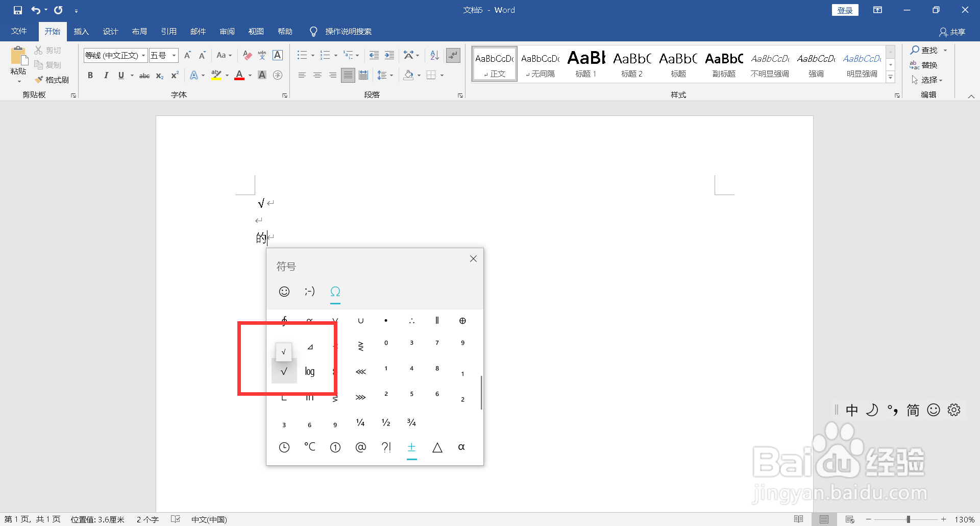Apply strikethrough with the abc icon
This screenshot has height=526, width=980.
[144, 76]
